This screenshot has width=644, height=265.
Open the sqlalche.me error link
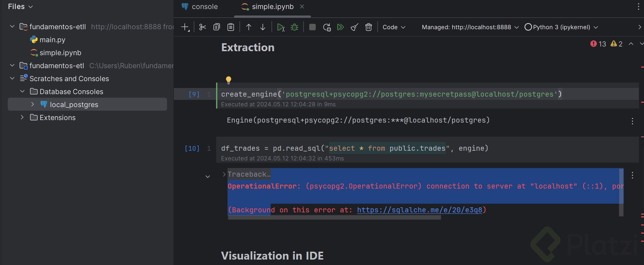coord(419,210)
